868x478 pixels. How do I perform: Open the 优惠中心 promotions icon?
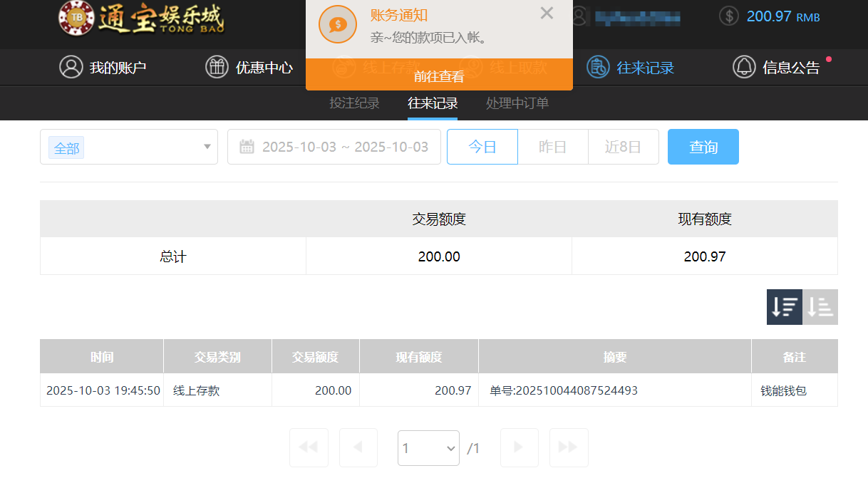point(217,67)
